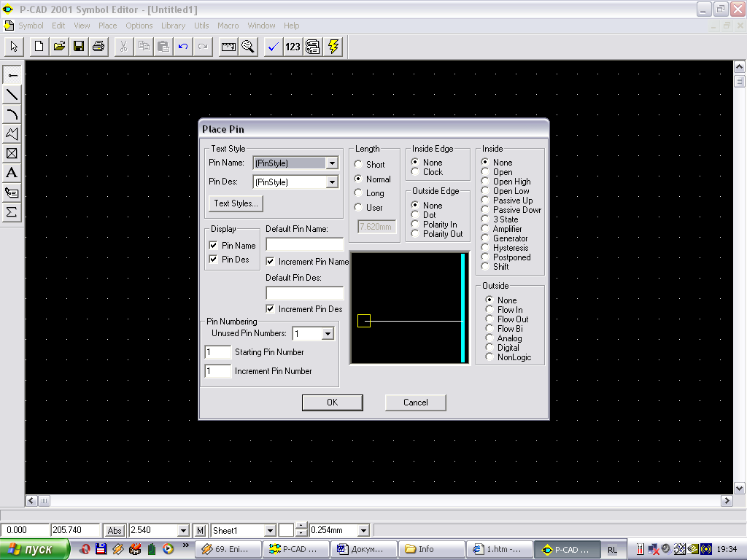
Task: Open the Symbol menu
Action: tap(31, 26)
